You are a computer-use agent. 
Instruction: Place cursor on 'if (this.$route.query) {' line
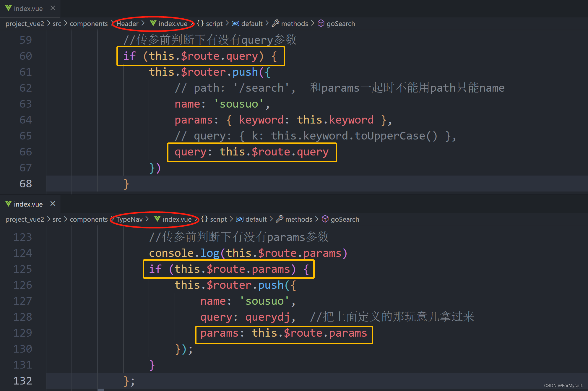[x=200, y=56]
